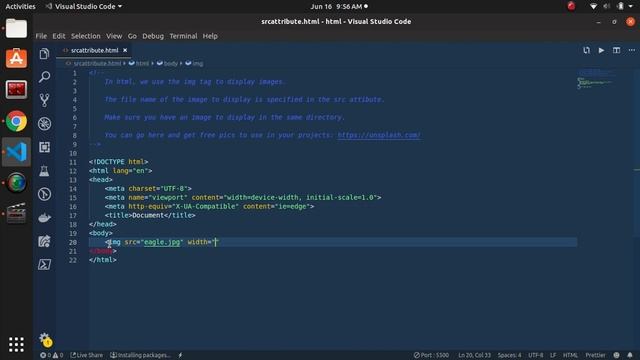The width and height of the screenshot is (640, 360).
Task: Close the srcattribute.html tab
Action: tap(125, 50)
